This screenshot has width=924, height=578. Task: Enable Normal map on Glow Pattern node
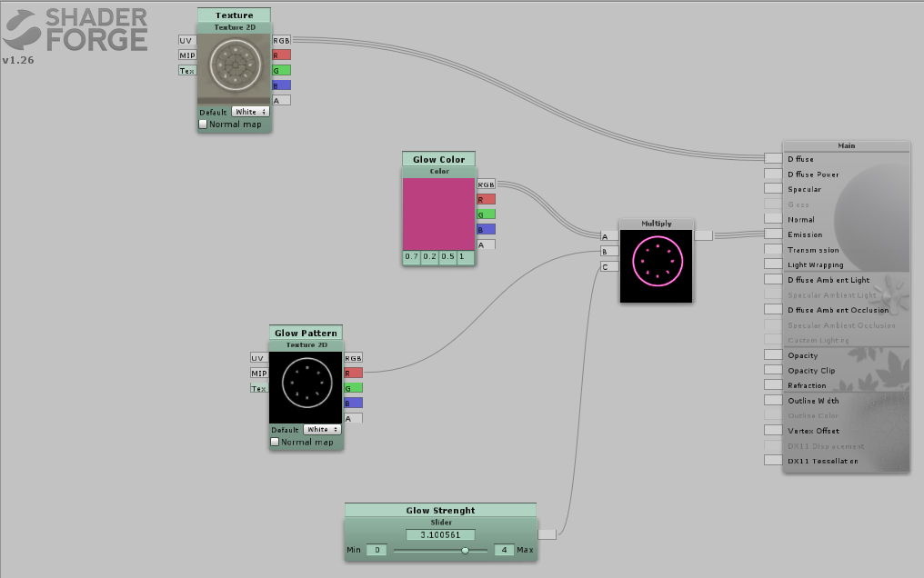[275, 442]
